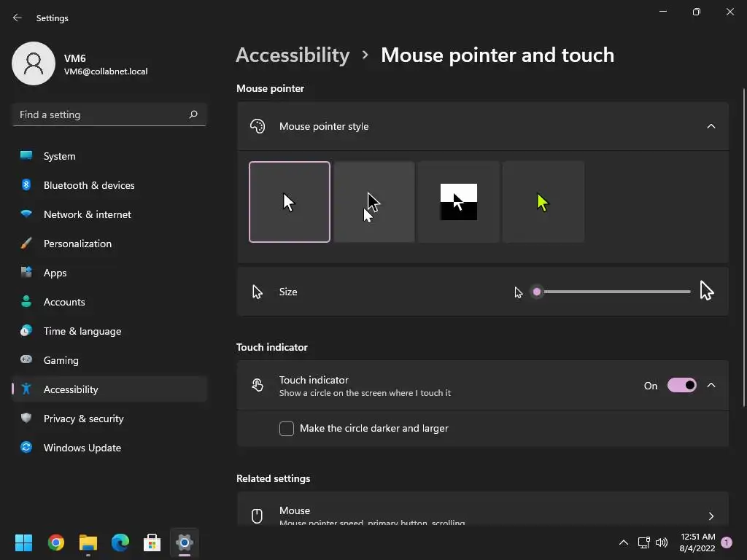
Task: Click the Network wifi icon in sidebar
Action: 26,214
